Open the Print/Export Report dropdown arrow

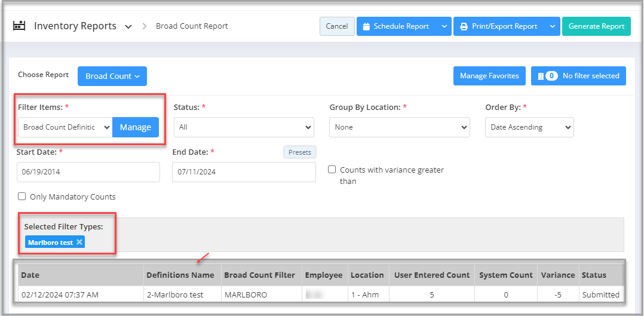coord(552,26)
